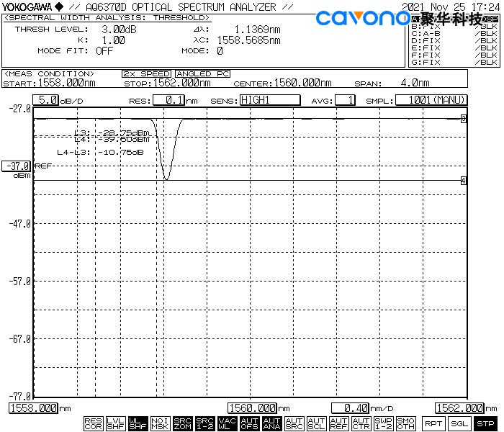Click the AUT ANA status indicator
The width and height of the screenshot is (504, 432).
[271, 424]
